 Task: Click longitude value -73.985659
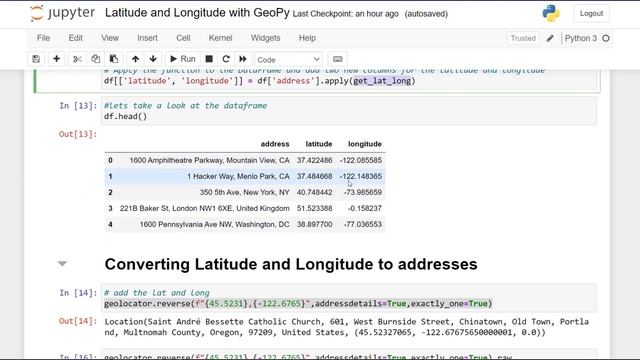(x=363, y=192)
